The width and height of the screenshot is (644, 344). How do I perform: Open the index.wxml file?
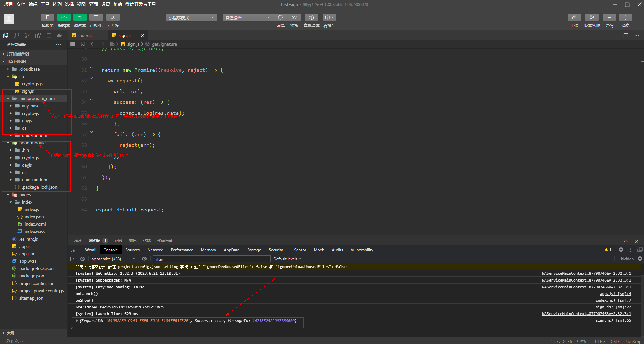(x=34, y=224)
